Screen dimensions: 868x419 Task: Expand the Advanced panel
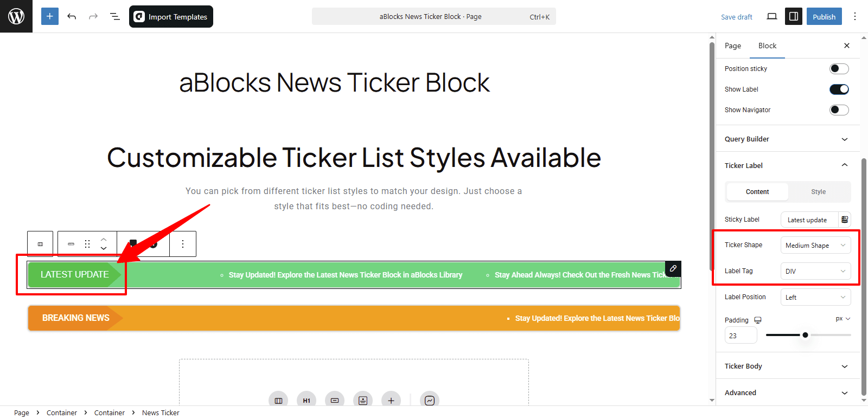pyautogui.click(x=788, y=392)
